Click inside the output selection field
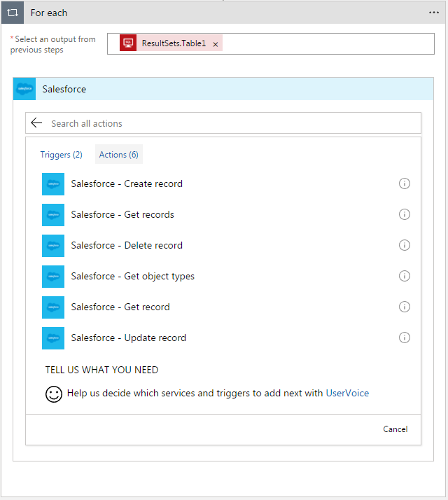 pos(271,43)
